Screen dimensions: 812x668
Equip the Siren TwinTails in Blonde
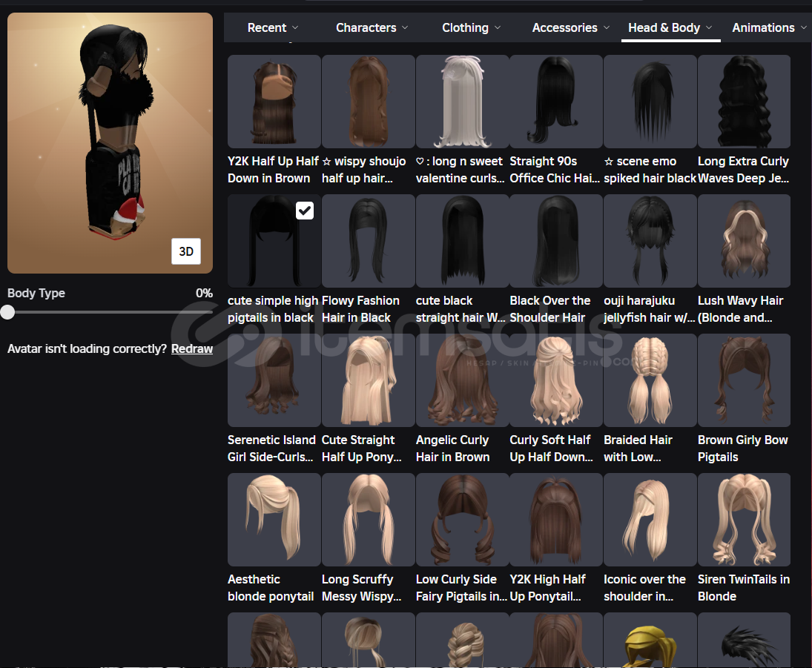[x=744, y=520]
